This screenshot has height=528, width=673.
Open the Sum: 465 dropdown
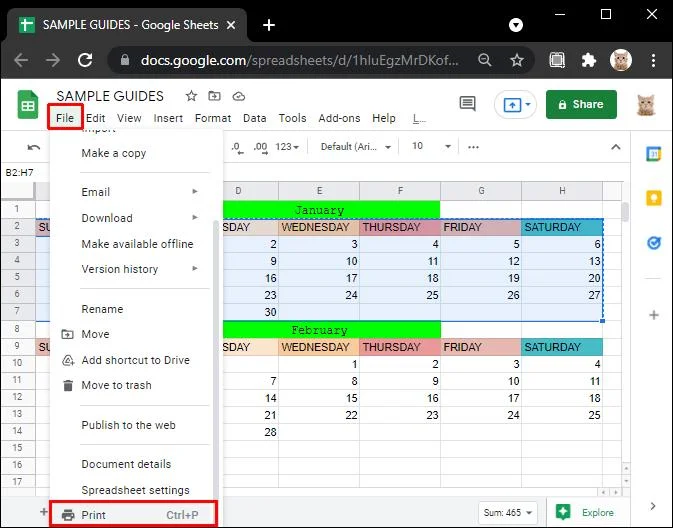click(507, 513)
